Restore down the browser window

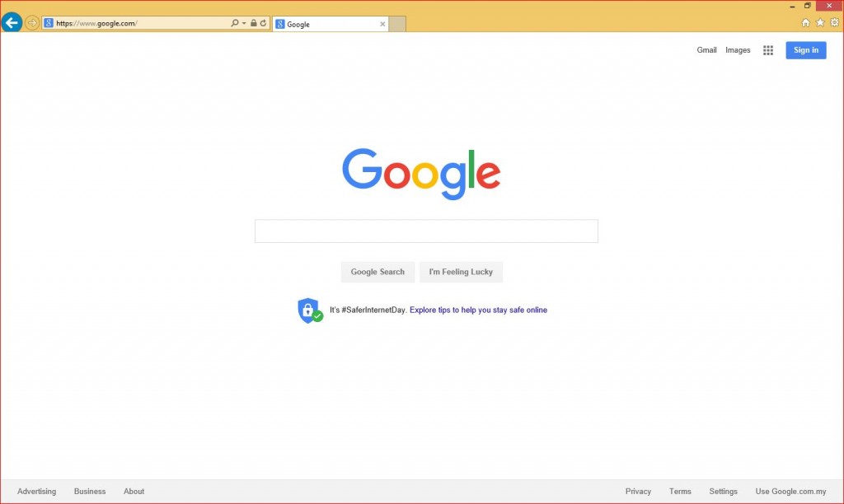808,6
